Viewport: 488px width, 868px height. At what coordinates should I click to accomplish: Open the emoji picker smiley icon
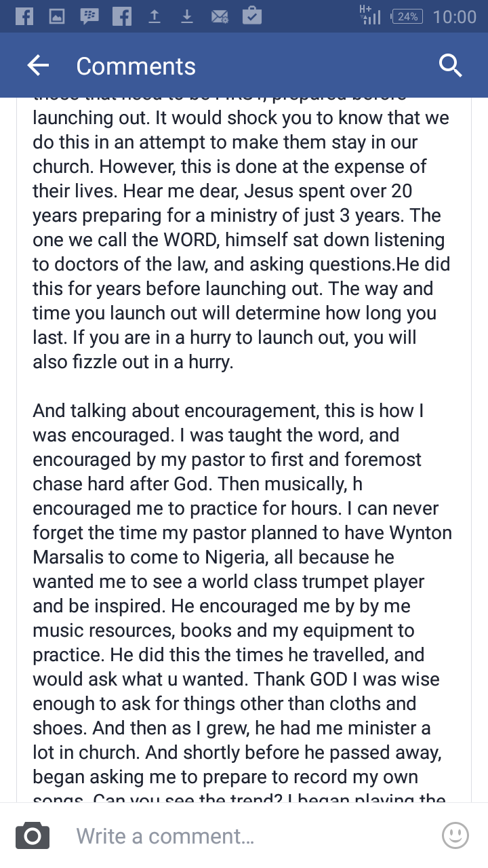point(455,835)
